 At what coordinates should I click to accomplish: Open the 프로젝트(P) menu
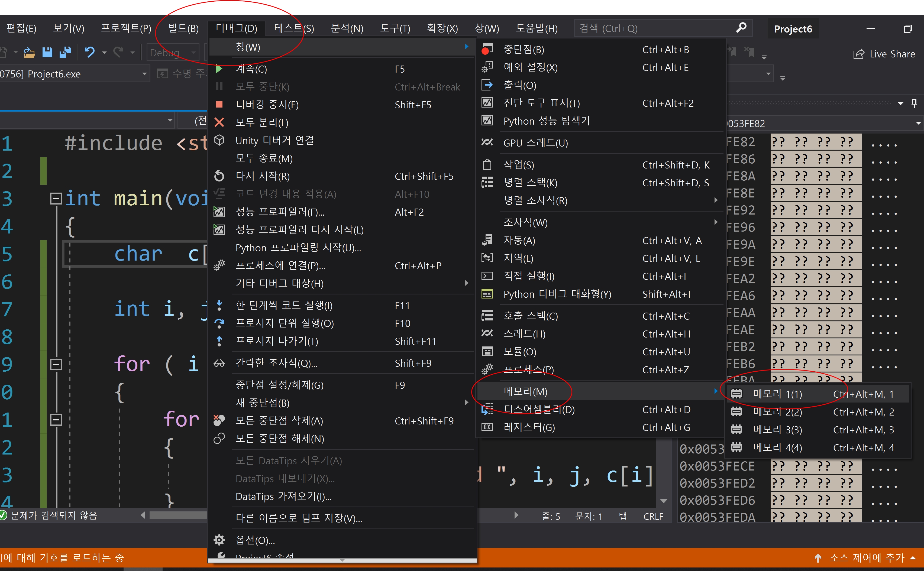(x=126, y=28)
